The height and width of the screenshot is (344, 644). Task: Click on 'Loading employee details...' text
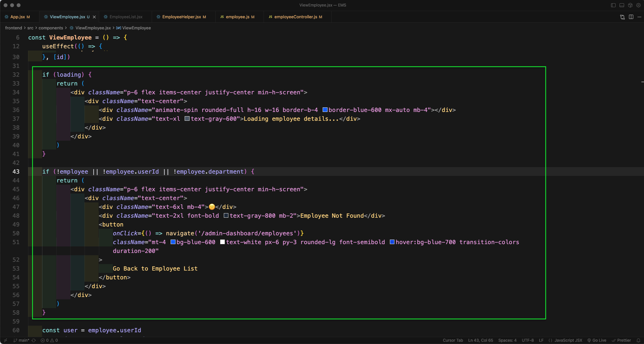[291, 119]
